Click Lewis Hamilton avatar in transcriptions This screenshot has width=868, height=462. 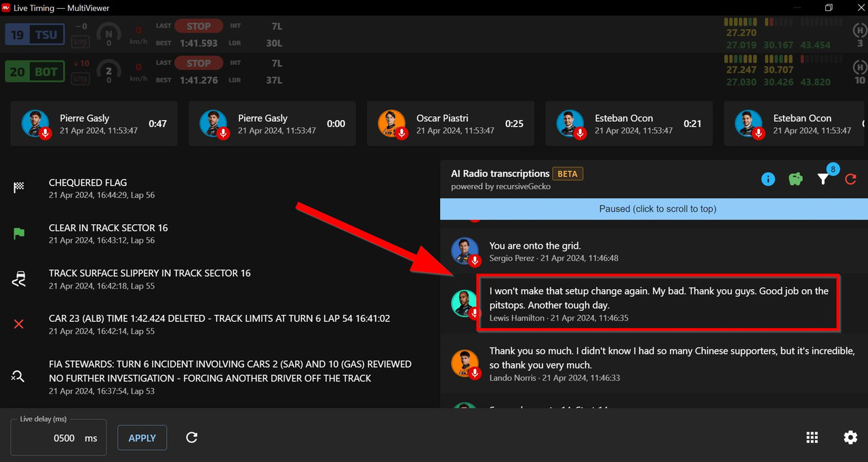pos(465,303)
